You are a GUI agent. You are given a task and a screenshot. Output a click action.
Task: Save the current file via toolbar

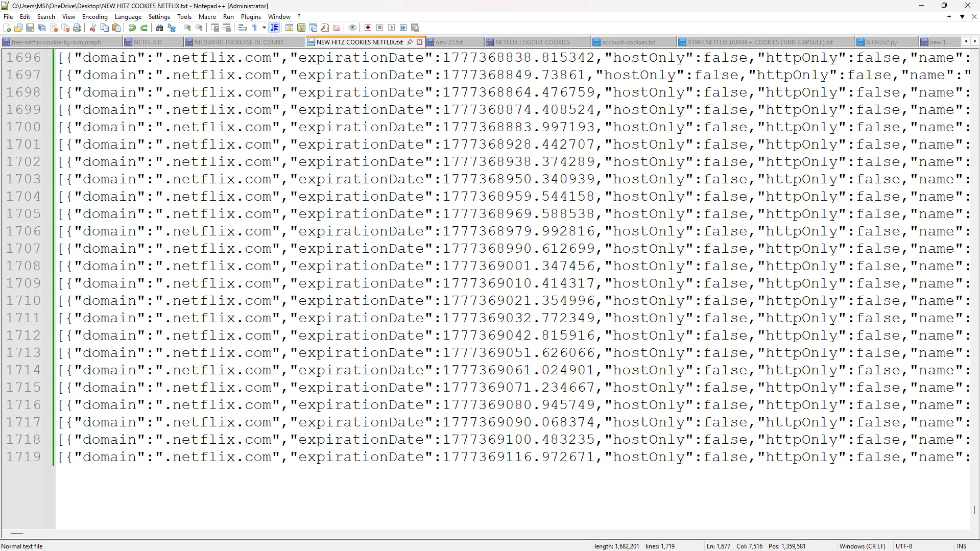[30, 28]
